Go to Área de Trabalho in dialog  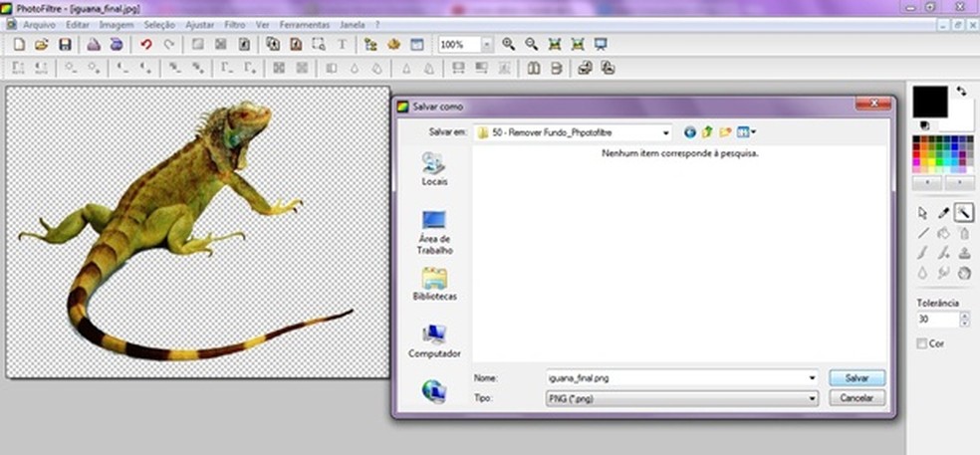434,233
